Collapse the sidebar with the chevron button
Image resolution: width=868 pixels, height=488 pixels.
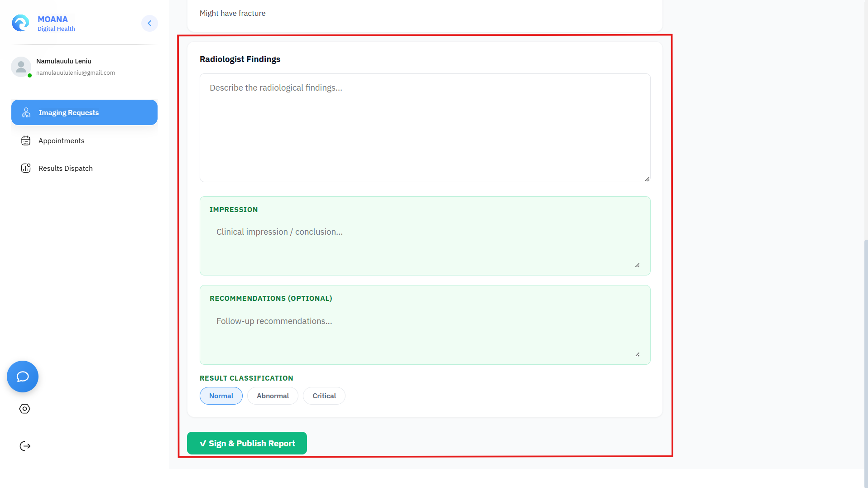point(149,23)
